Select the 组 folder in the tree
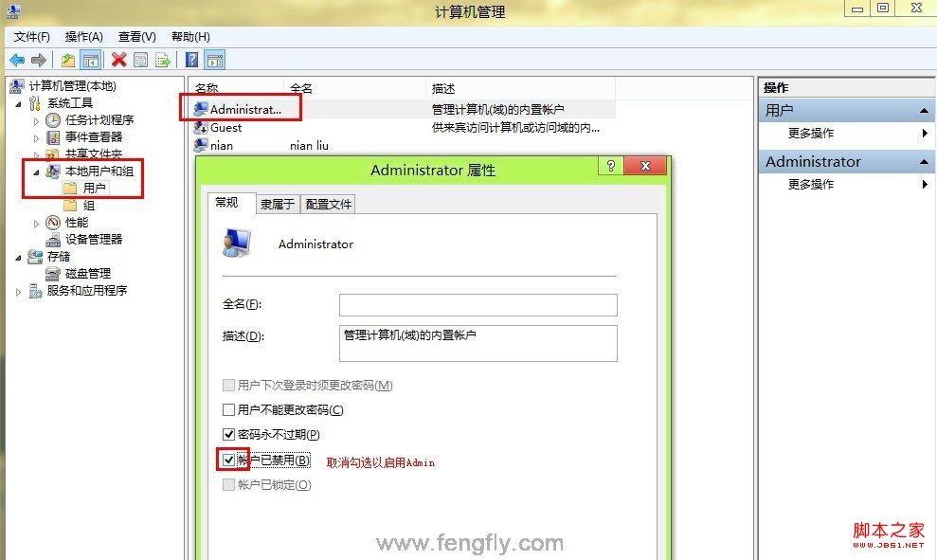This screenshot has width=937, height=560. [x=88, y=206]
